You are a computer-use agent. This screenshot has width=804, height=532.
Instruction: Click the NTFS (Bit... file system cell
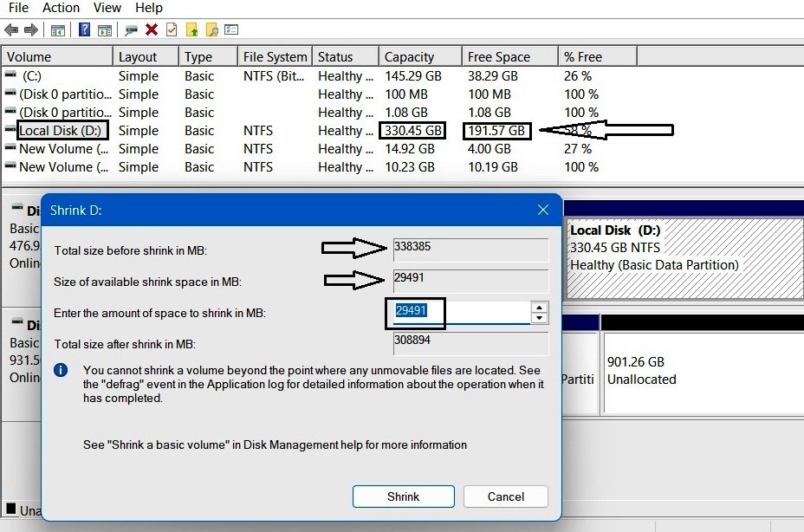coord(274,76)
